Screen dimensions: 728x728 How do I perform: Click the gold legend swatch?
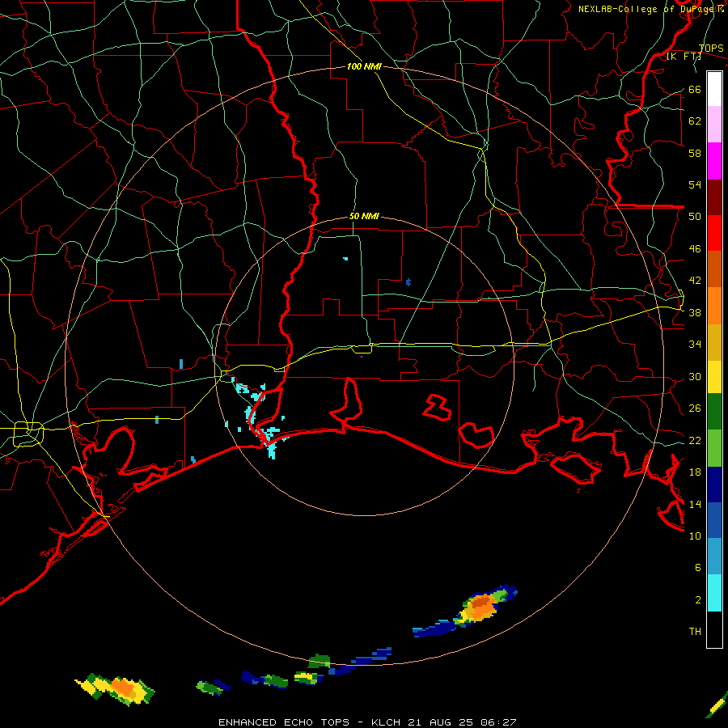714,342
